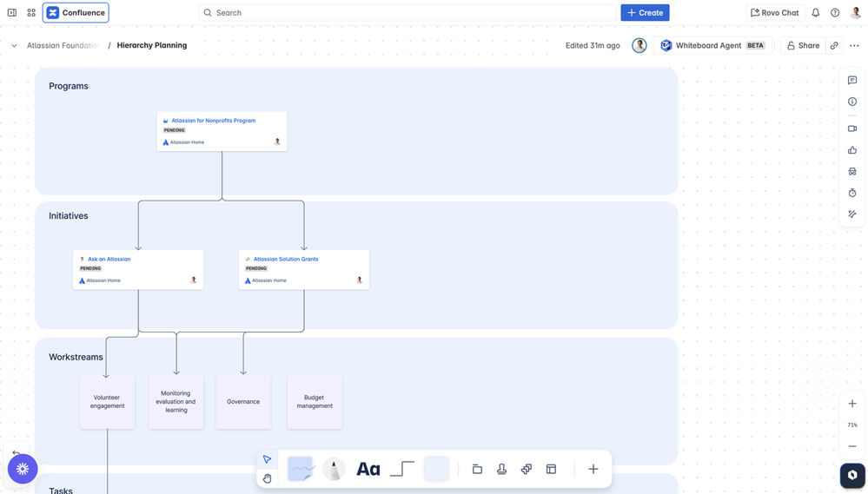Image resolution: width=868 pixels, height=494 pixels.
Task: Select the cursor pointer tool
Action: [268, 459]
